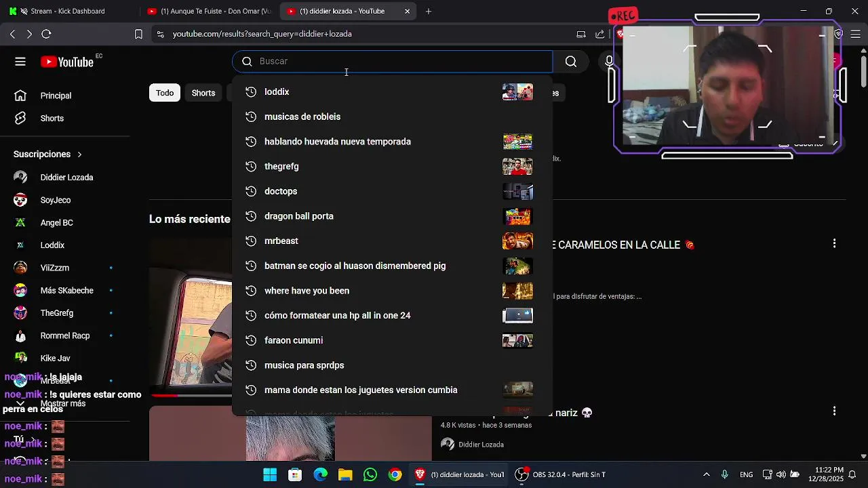
Task: Open Google Chrome from taskbar
Action: (395, 474)
